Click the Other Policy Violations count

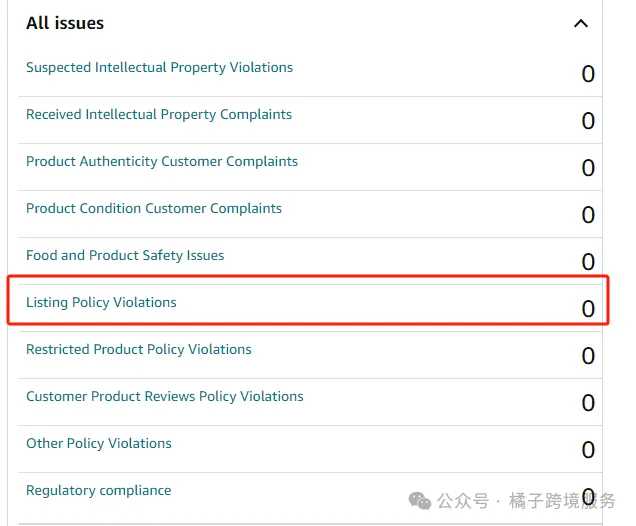(588, 450)
